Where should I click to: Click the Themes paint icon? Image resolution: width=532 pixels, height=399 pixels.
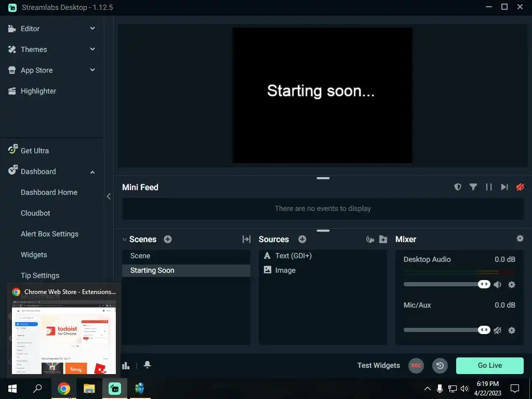[12, 49]
